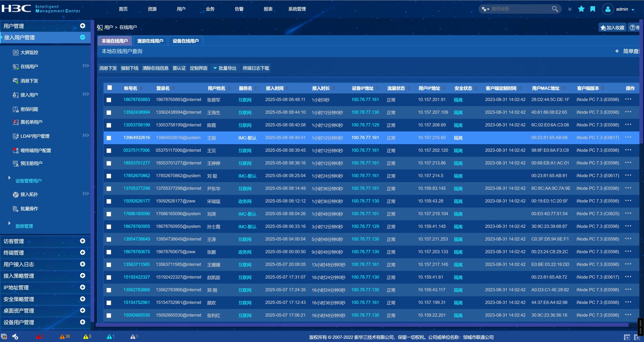644x342 pixels.
Task: Open the 批量导出 dropdown
Action: (225, 68)
